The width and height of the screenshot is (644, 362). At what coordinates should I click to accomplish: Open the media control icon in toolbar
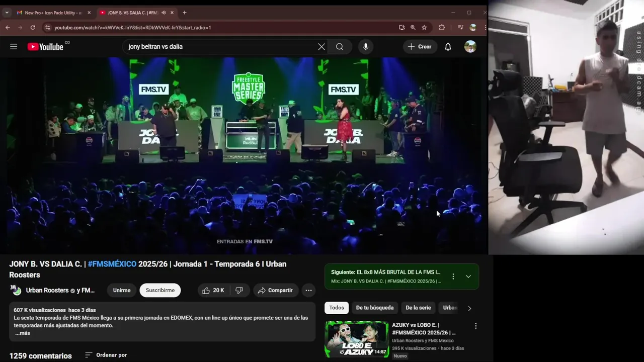[460, 28]
